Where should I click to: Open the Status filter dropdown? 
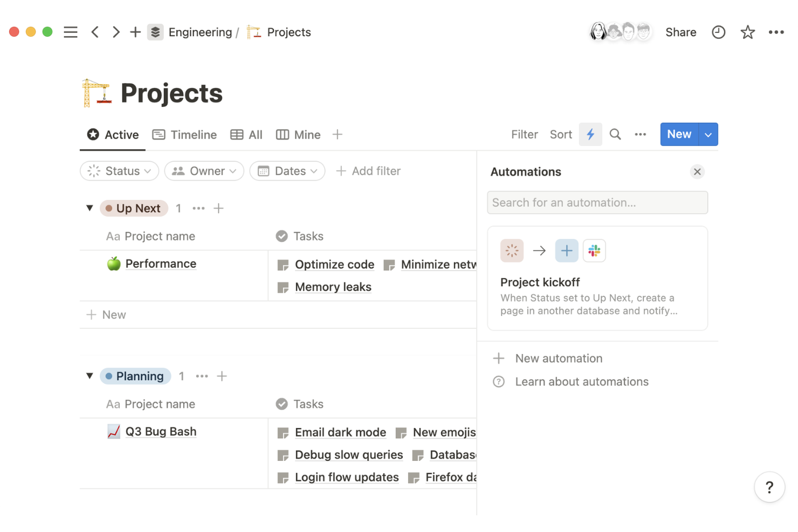point(119,171)
